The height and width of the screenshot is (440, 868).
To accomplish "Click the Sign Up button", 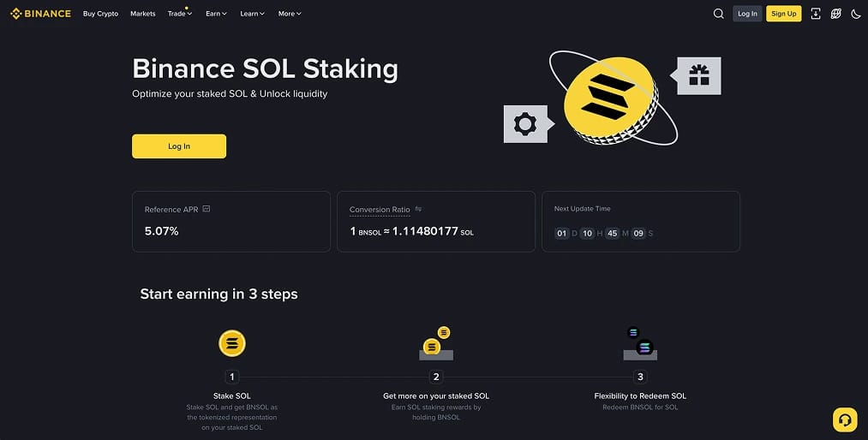I will click(x=784, y=14).
